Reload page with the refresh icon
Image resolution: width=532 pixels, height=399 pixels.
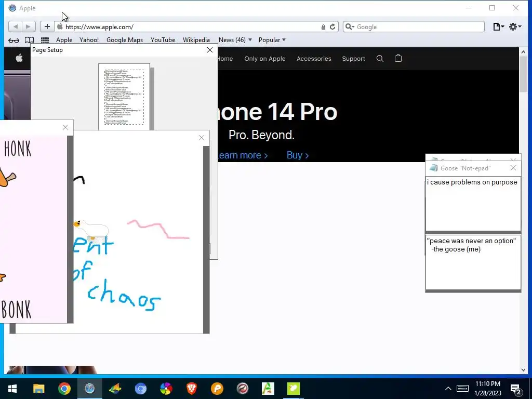(332, 27)
